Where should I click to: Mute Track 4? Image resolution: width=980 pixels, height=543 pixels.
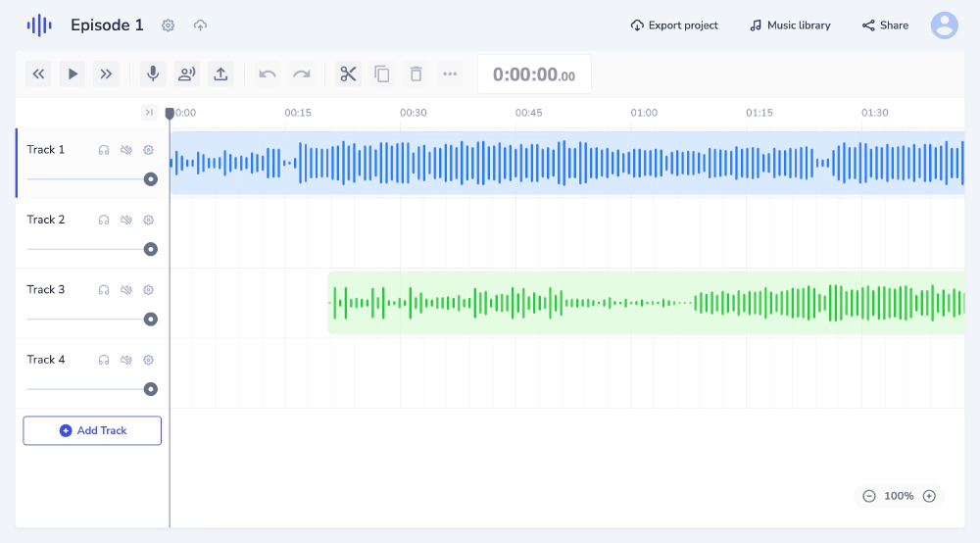[126, 360]
